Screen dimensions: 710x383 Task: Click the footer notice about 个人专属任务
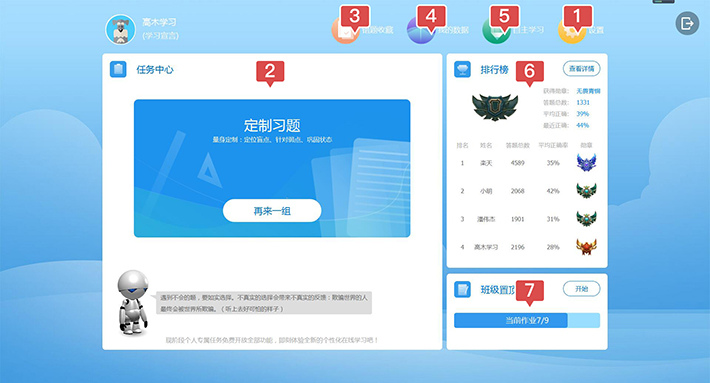272,340
